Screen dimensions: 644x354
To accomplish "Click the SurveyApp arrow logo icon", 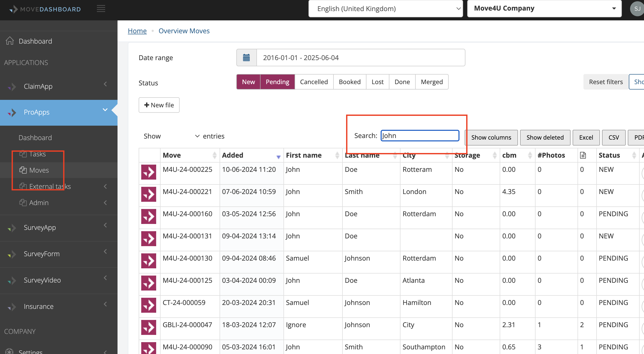I will pyautogui.click(x=12, y=228).
